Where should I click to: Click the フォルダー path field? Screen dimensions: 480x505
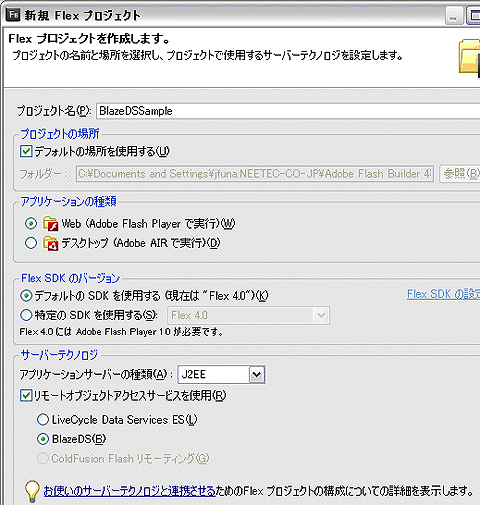tap(255, 174)
